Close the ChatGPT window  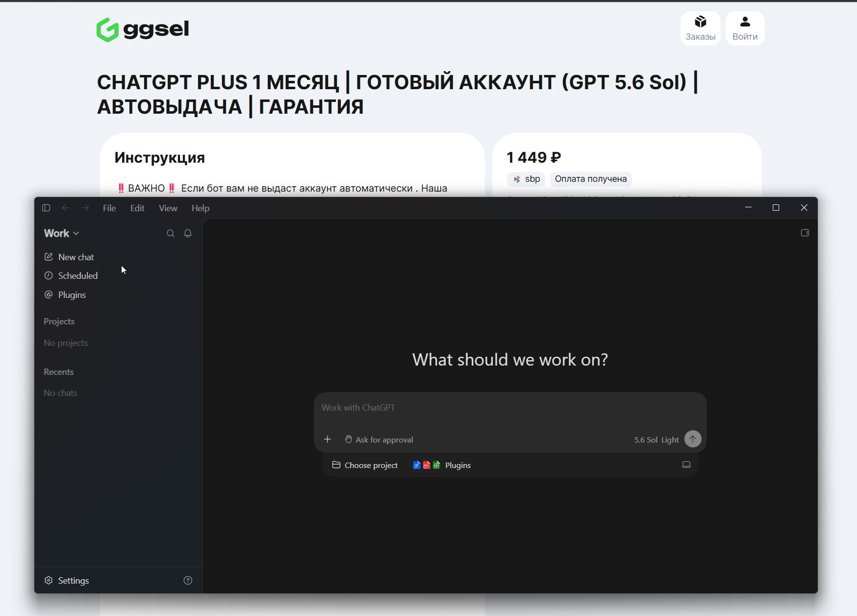pos(804,208)
